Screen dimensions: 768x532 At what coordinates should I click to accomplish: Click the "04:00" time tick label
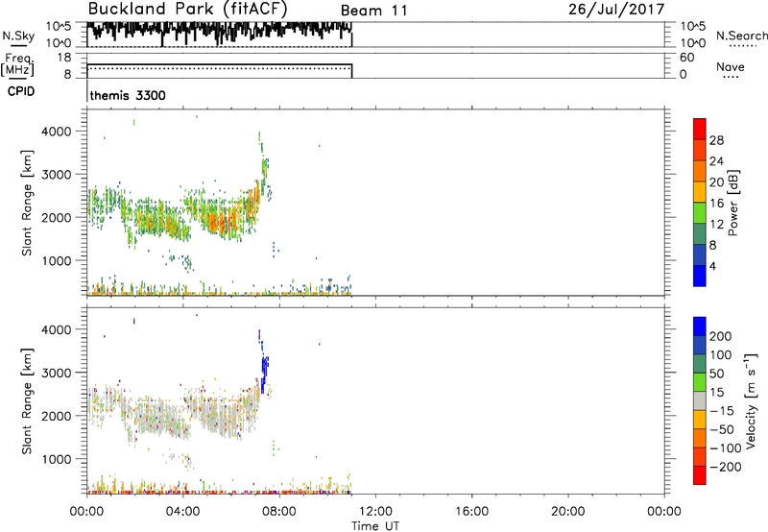pos(183,512)
